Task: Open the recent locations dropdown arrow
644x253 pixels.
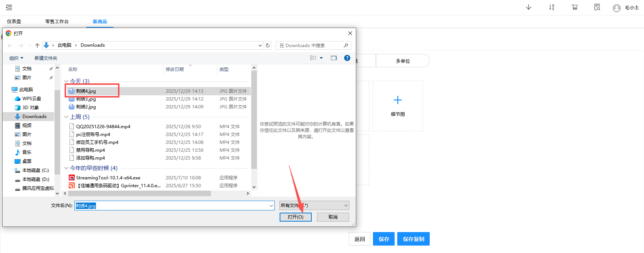Action: point(29,46)
